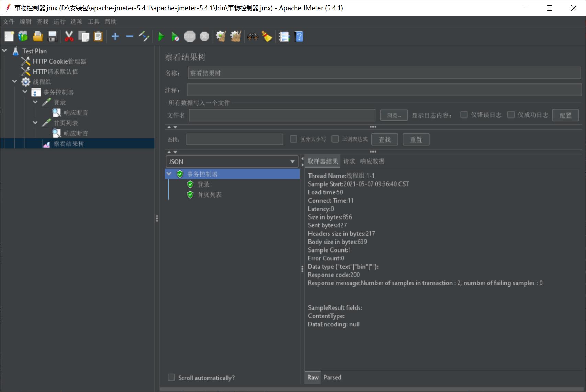Image resolution: width=586 pixels, height=392 pixels.
Task: Select 事务控制器 in the left test plan tree
Action: [x=58, y=92]
